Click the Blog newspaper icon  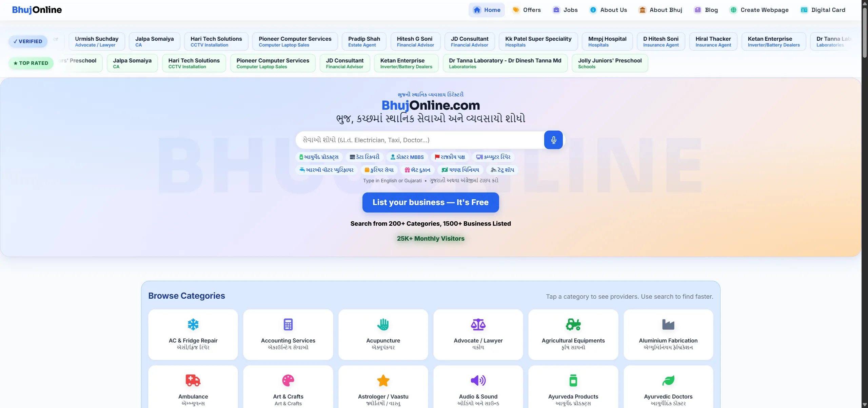pos(697,10)
